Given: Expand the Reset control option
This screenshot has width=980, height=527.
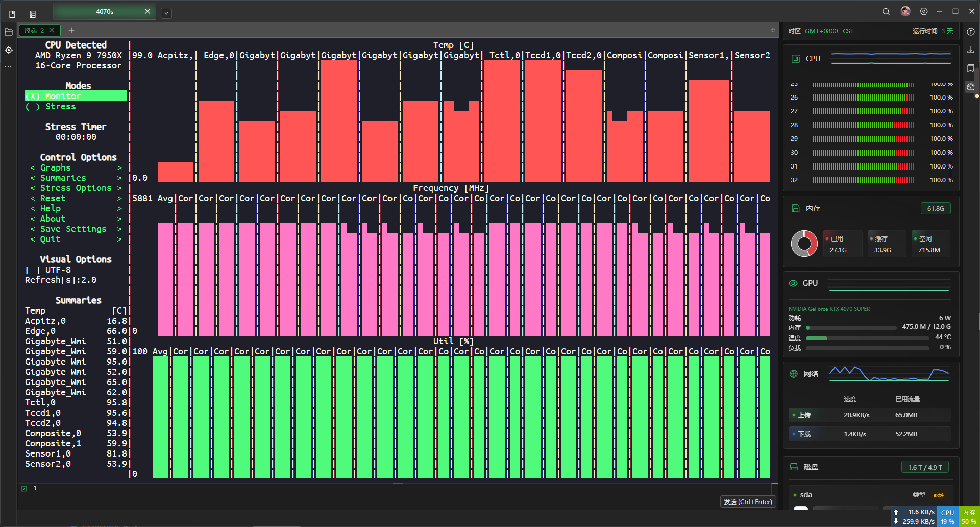Looking at the screenshot, I should click(76, 198).
